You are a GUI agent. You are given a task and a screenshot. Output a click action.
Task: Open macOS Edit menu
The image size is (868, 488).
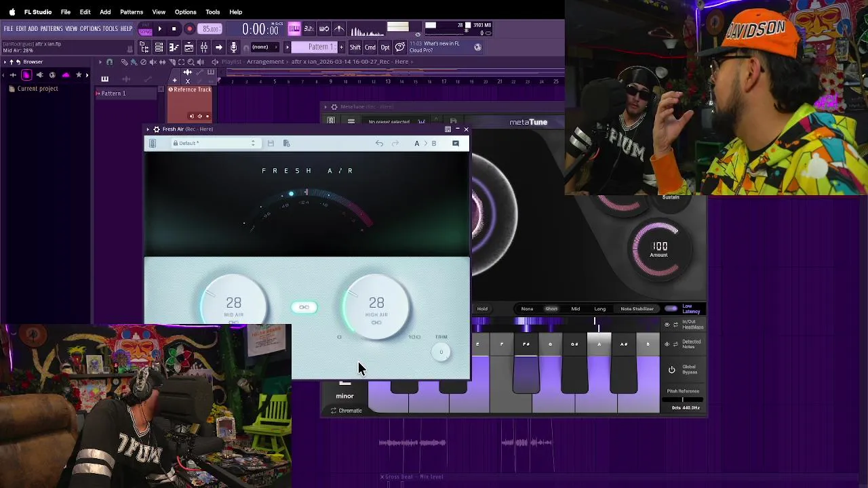click(x=85, y=12)
